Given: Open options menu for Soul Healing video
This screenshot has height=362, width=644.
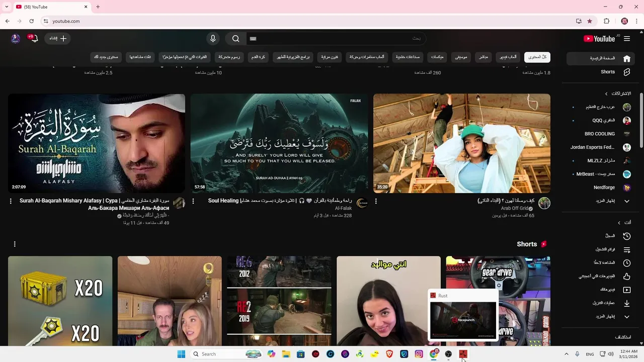Looking at the screenshot, I should click(193, 201).
